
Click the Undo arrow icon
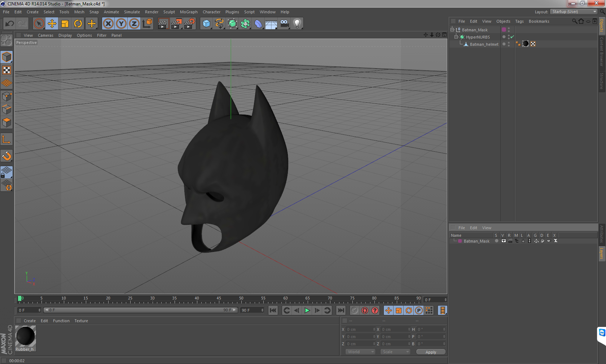[x=10, y=24]
